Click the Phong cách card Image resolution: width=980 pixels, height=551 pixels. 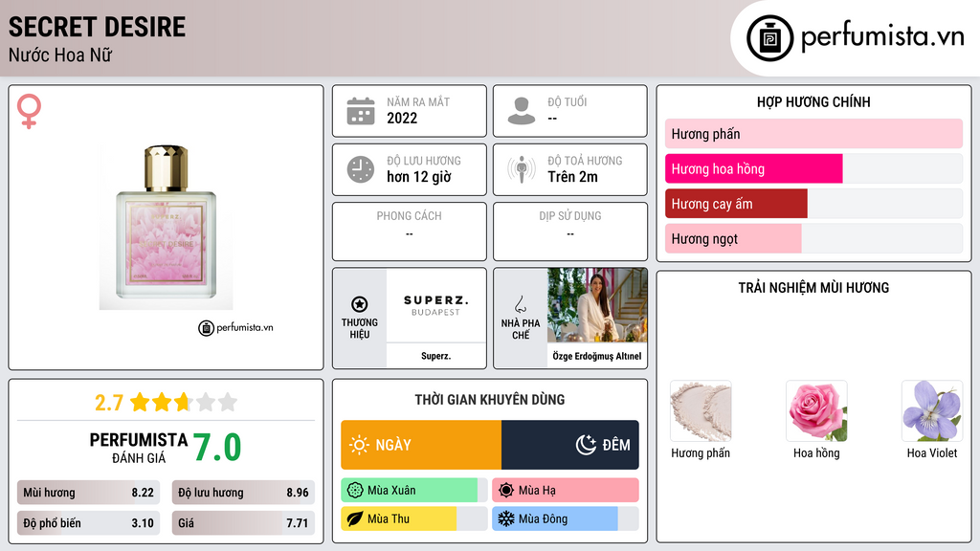410,231
